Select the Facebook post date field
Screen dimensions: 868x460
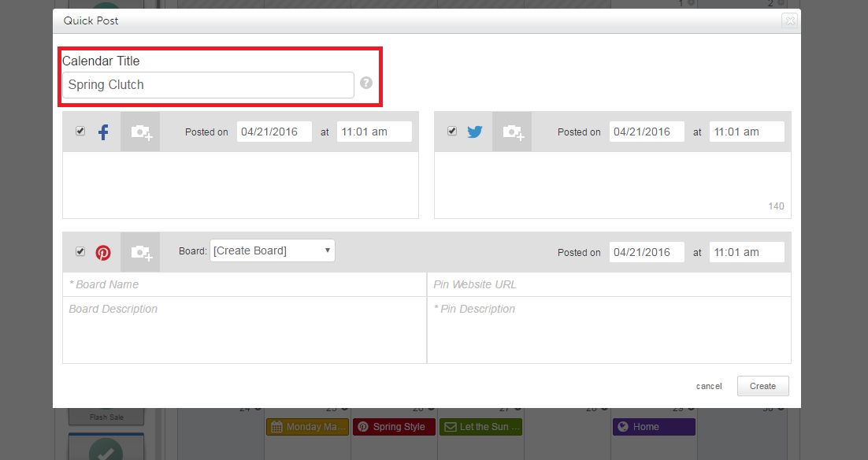[x=274, y=132]
